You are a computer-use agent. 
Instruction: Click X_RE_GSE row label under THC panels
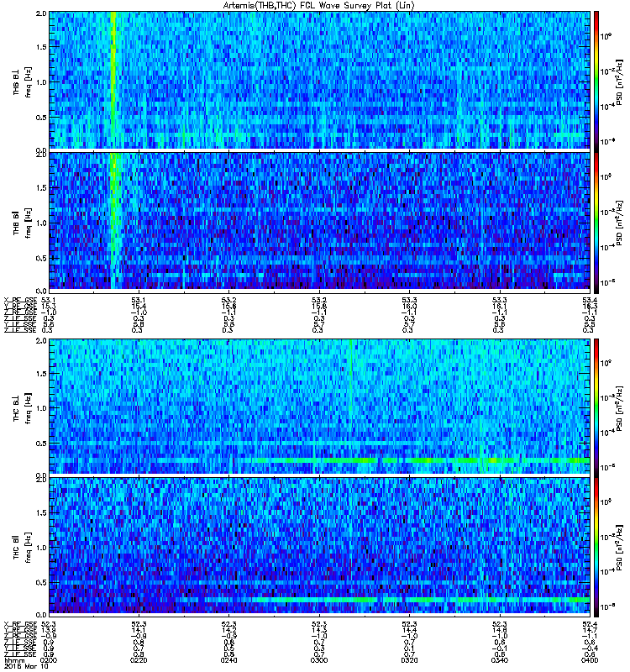(x=20, y=624)
